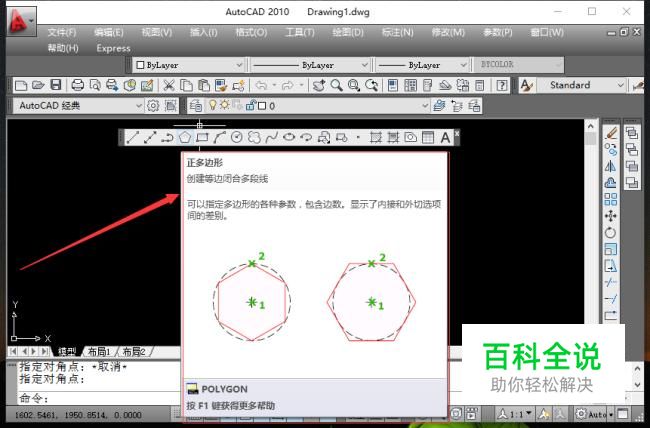
Task: Close the floating Draw toolbar
Action: click(x=457, y=133)
